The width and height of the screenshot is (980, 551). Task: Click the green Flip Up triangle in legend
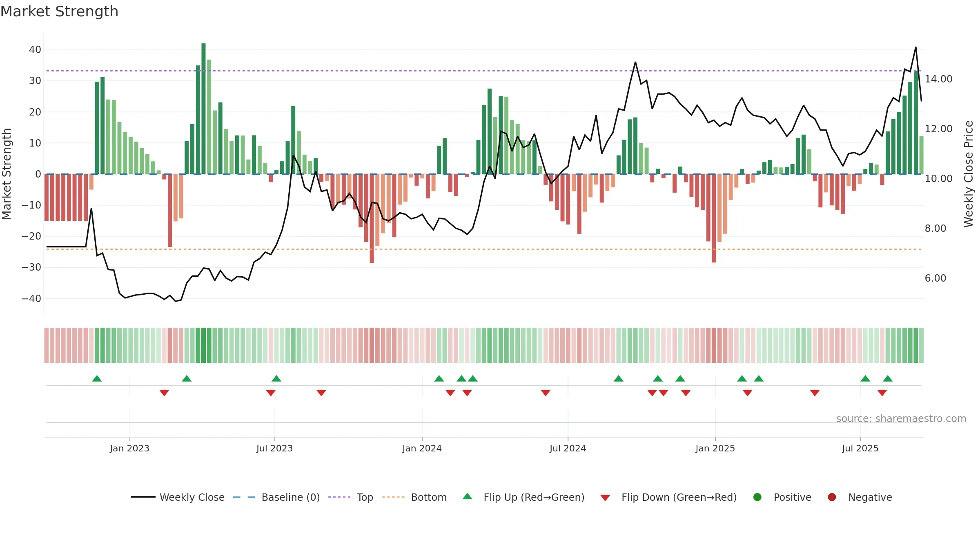coord(468,496)
